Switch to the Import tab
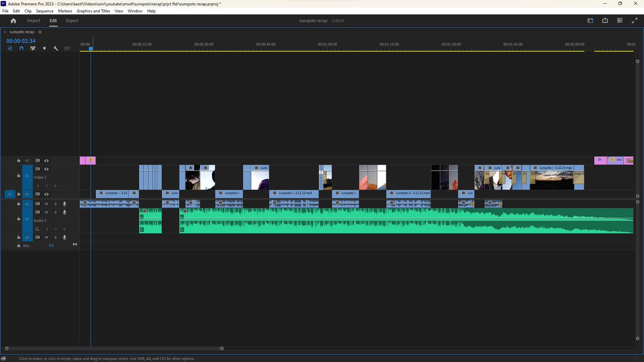 point(34,21)
